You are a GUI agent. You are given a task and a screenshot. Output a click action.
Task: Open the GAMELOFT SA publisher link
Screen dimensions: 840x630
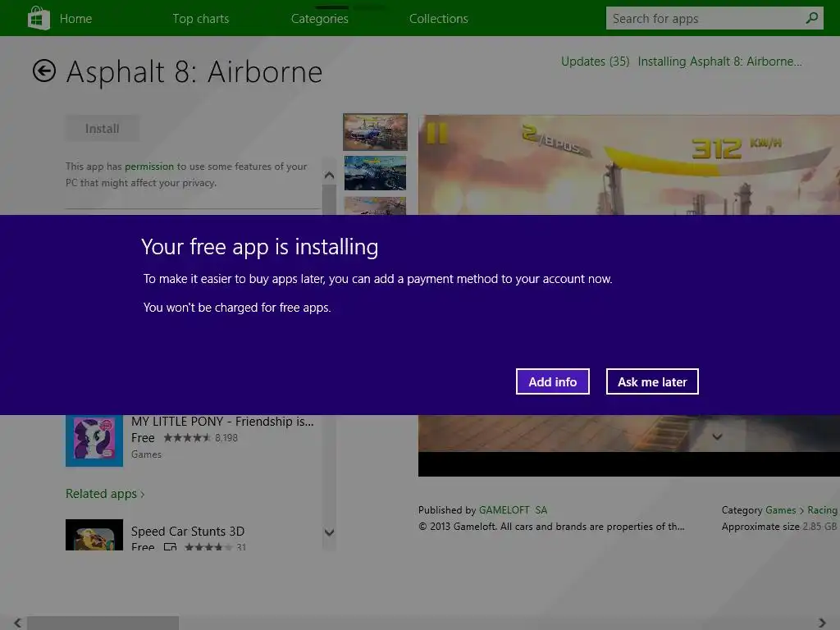(x=513, y=510)
